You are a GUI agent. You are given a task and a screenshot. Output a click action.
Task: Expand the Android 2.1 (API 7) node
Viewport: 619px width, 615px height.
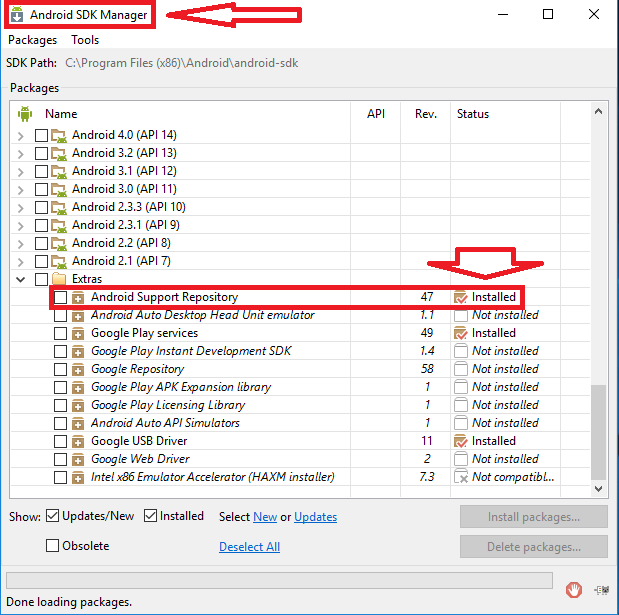pos(21,262)
